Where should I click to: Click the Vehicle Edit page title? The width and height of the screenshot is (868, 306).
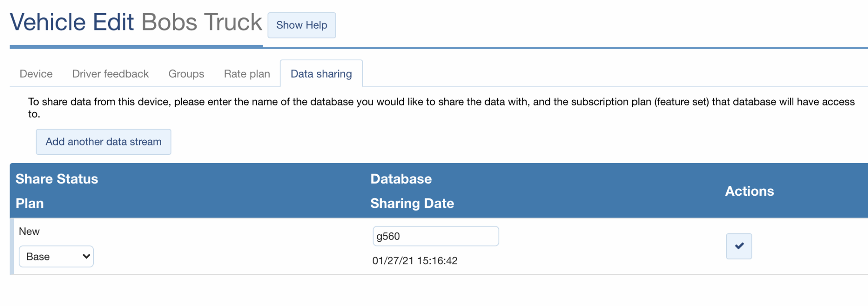coord(72,22)
